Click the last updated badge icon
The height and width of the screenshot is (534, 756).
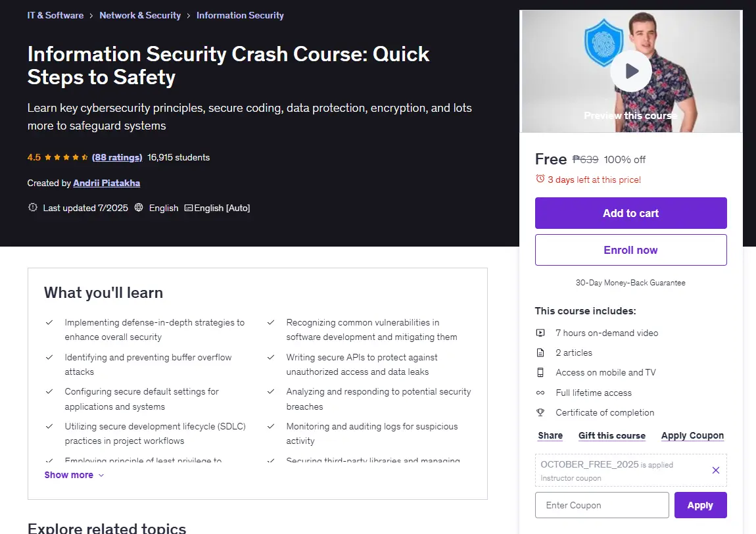pos(33,207)
